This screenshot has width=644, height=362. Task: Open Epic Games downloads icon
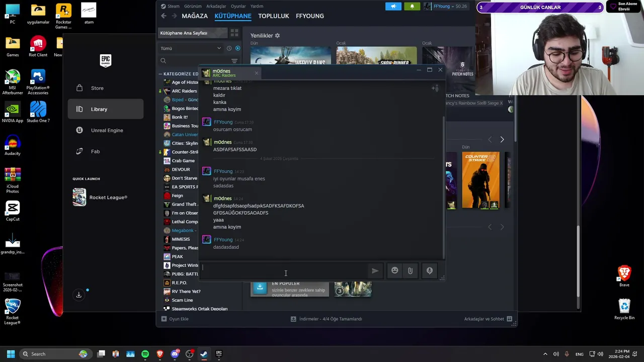pos(79,295)
